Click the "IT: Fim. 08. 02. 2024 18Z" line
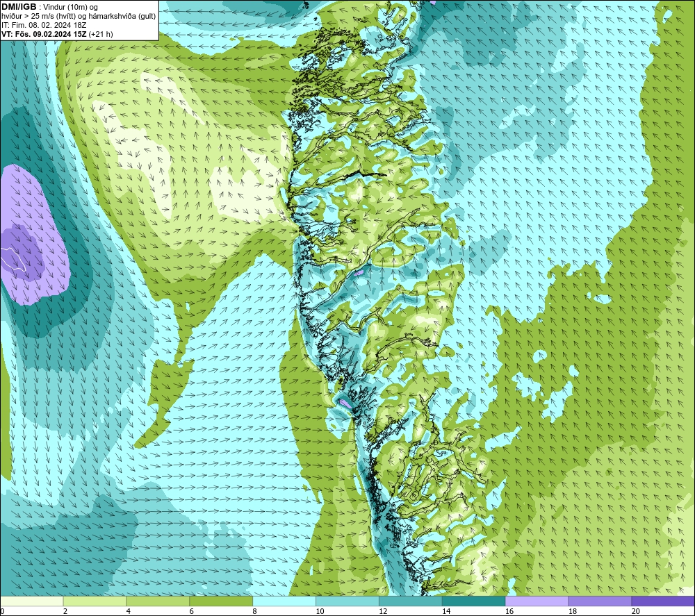 click(x=44, y=25)
